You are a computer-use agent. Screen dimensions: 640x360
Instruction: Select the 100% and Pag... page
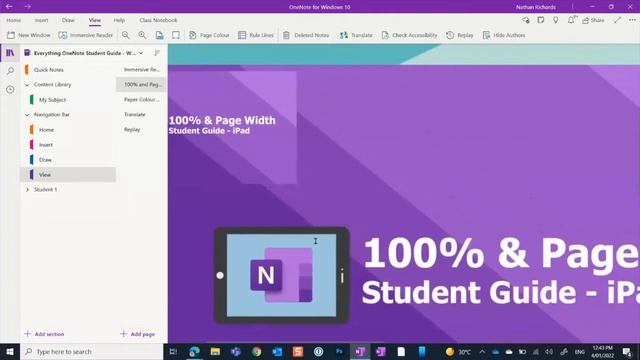point(141,84)
